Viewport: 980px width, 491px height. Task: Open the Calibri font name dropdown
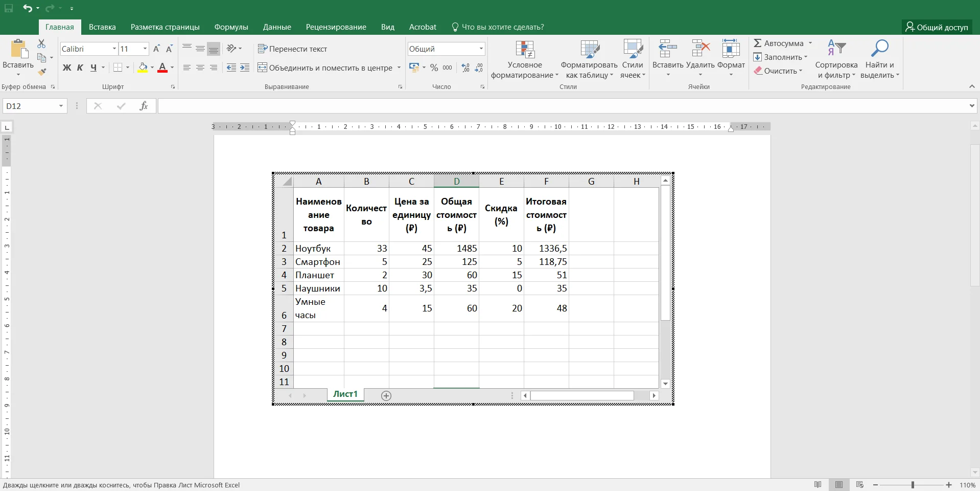click(x=114, y=49)
